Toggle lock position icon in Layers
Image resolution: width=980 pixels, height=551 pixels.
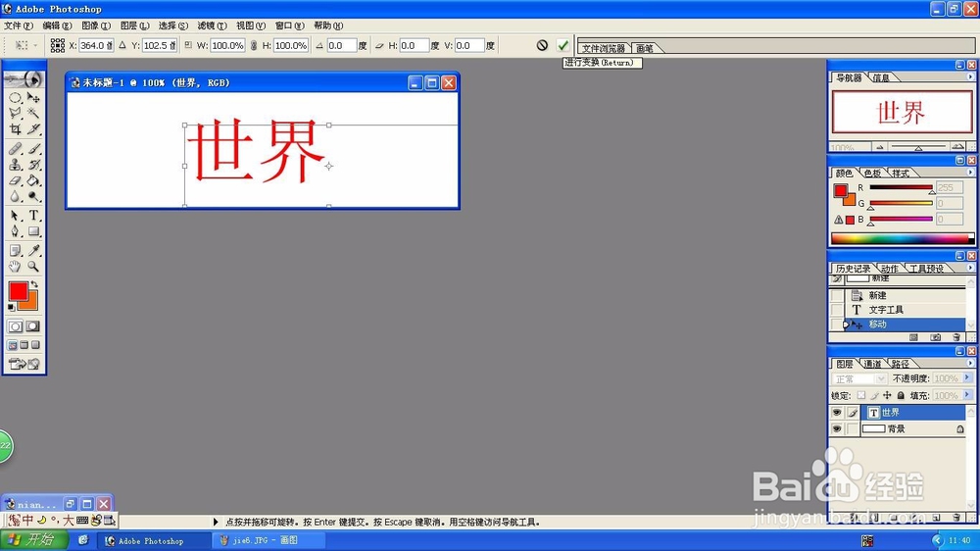click(887, 395)
